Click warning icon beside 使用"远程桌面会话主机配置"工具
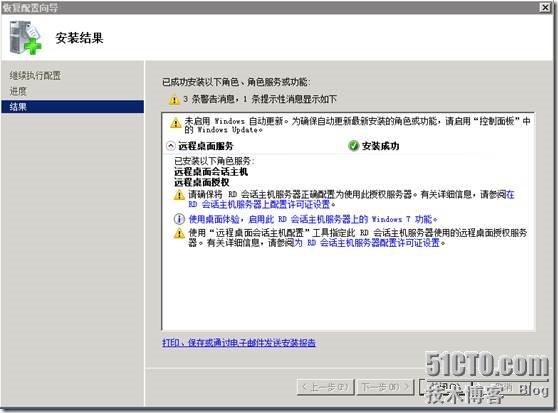The width and height of the screenshot is (558, 413). coord(179,233)
